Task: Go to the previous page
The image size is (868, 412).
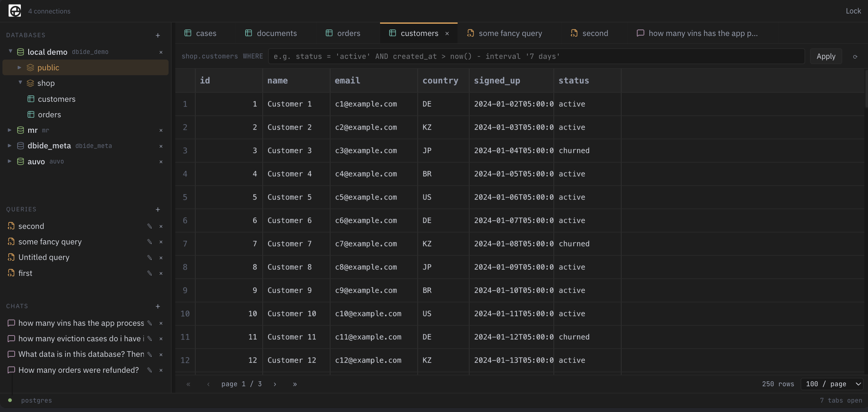Action: [x=208, y=384]
